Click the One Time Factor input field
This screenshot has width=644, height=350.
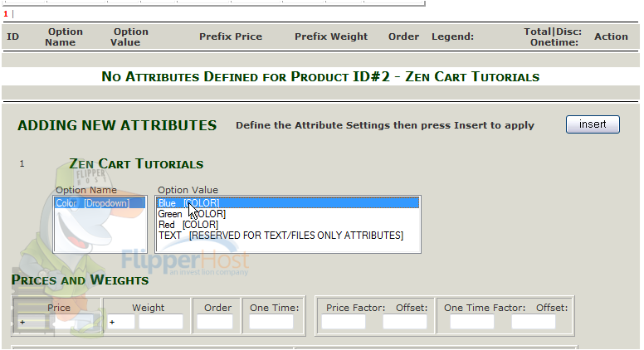tap(472, 322)
